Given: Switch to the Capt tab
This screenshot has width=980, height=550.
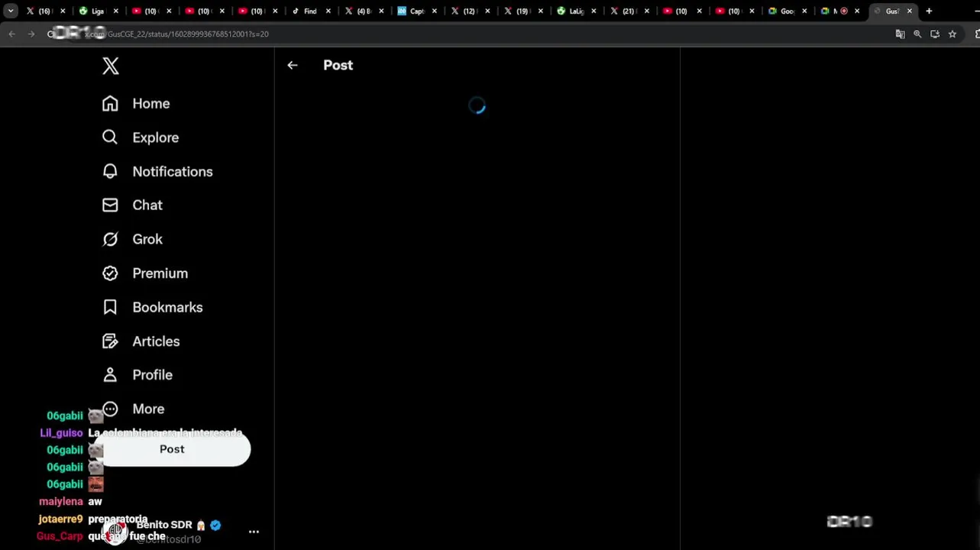Looking at the screenshot, I should pos(416,11).
